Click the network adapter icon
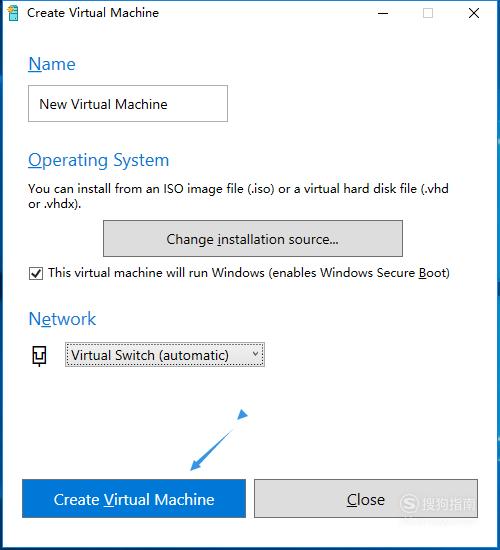This screenshot has height=550, width=500. coord(39,356)
